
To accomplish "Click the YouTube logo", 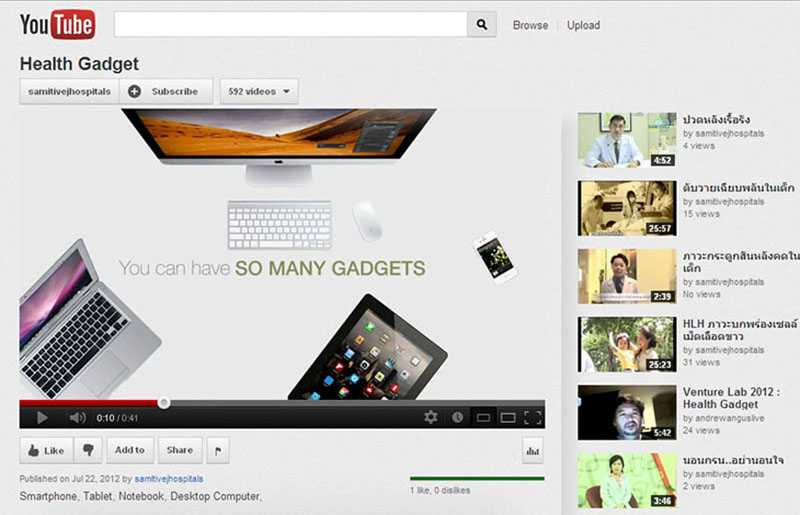I will 57,24.
